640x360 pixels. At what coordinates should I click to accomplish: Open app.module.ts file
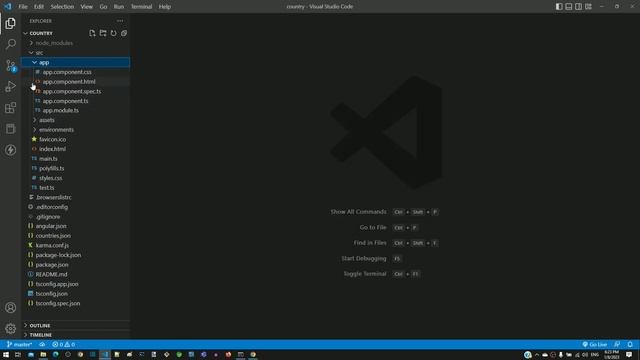point(76,110)
